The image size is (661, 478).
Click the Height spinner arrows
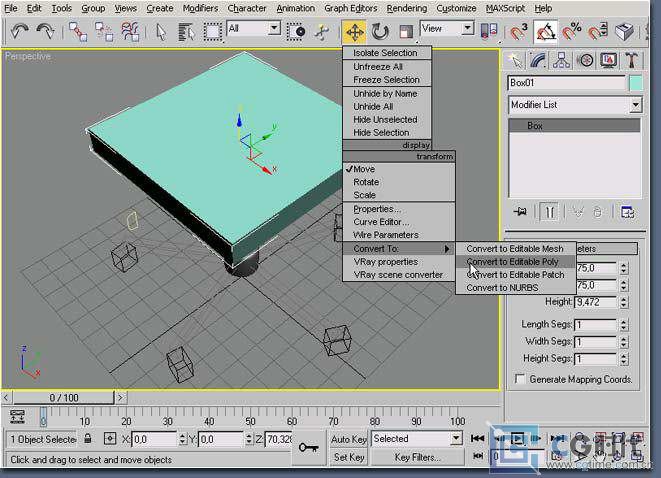pos(624,302)
